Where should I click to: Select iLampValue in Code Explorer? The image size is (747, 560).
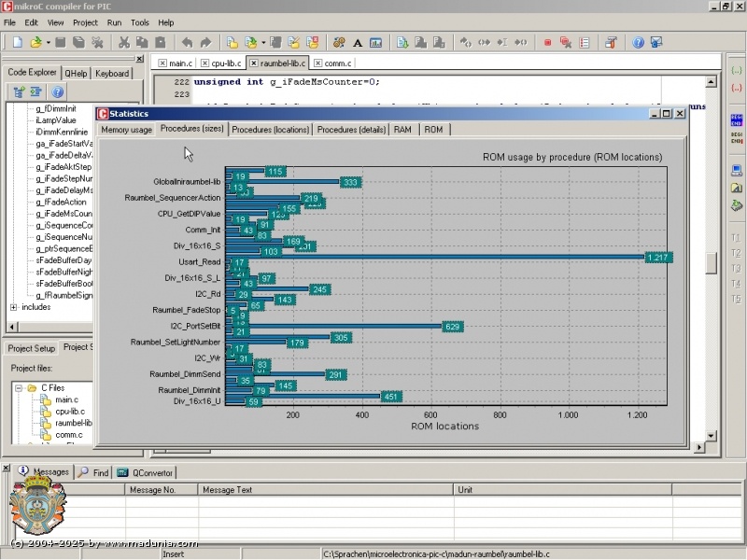pyautogui.click(x=56, y=120)
